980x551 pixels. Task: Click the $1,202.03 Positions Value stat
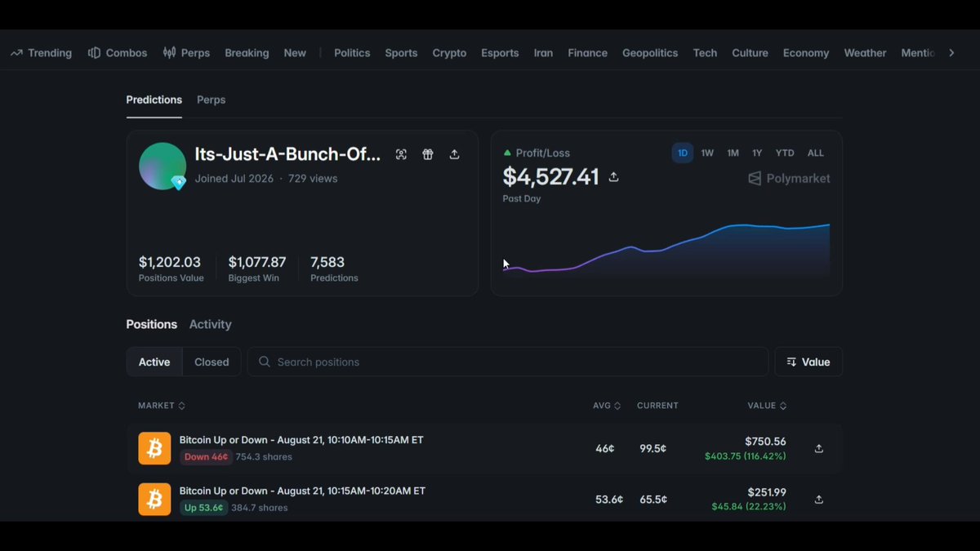(171, 269)
